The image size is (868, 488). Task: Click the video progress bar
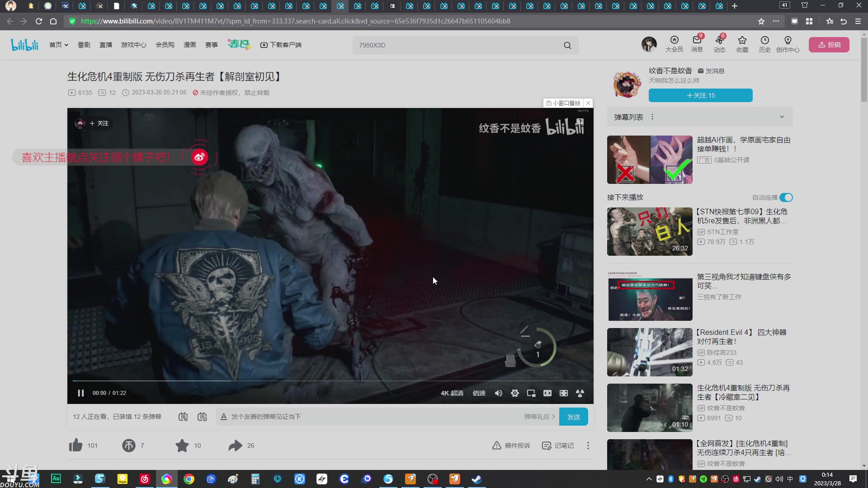pos(330,381)
